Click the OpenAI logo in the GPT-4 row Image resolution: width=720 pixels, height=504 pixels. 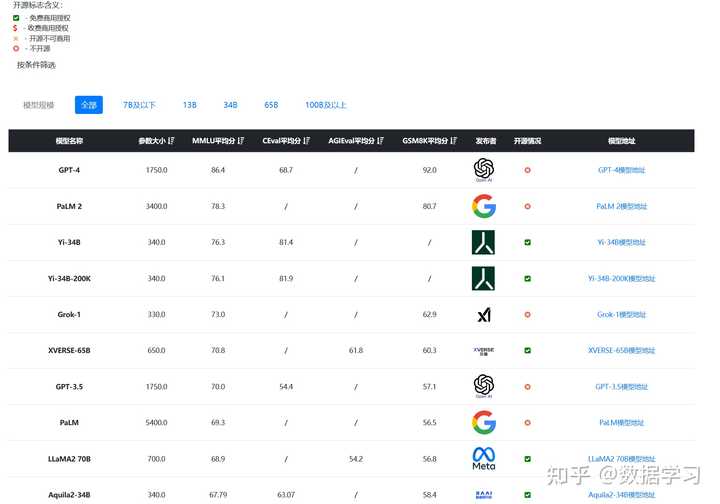(484, 170)
